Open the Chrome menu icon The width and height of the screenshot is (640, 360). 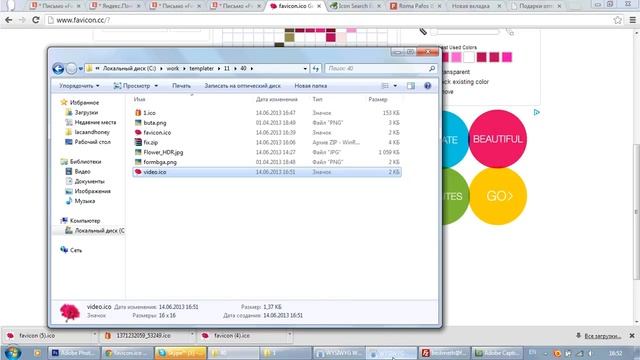632,20
